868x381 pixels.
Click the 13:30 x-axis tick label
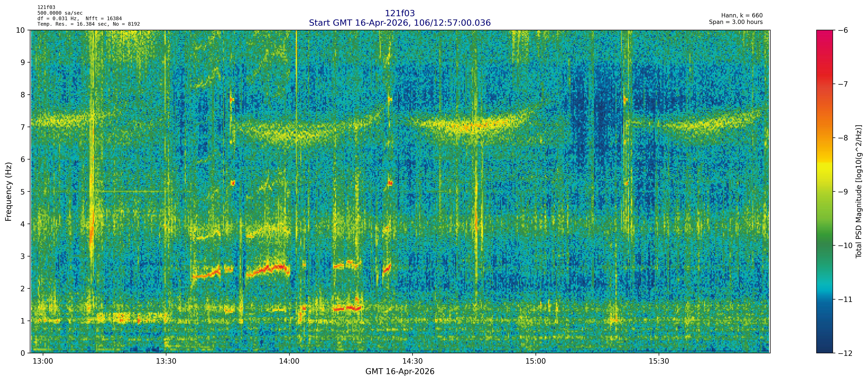[x=166, y=362]
